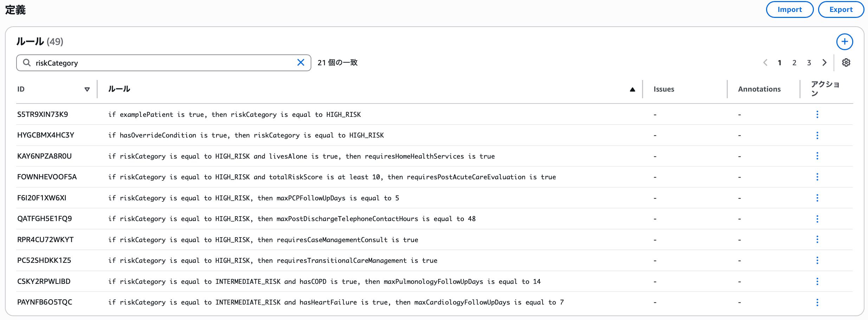Focus the rule search input field
This screenshot has height=320, width=868.
pos(162,63)
